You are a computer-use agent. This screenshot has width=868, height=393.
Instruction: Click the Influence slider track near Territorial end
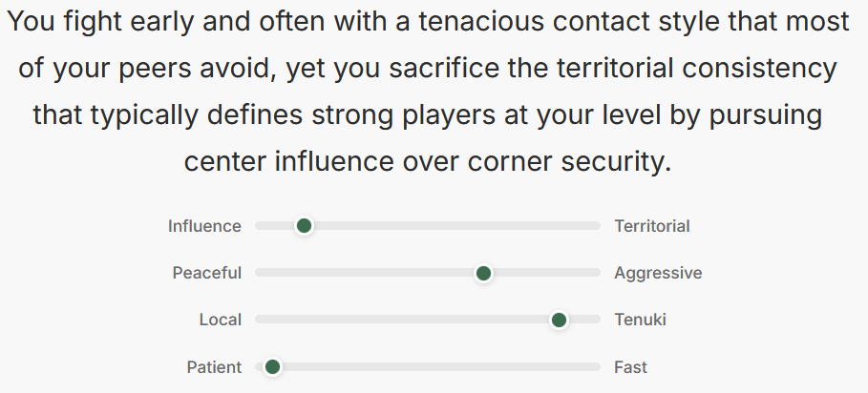573,226
